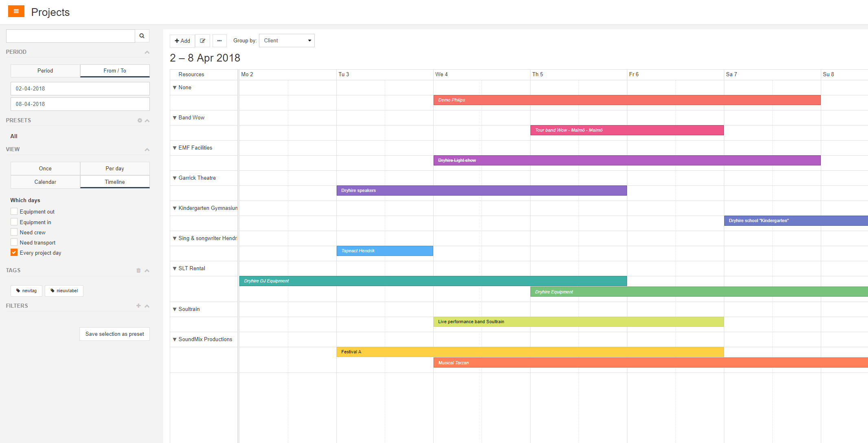This screenshot has width=868, height=443.
Task: Switch to the Calendar view tab
Action: click(x=45, y=182)
